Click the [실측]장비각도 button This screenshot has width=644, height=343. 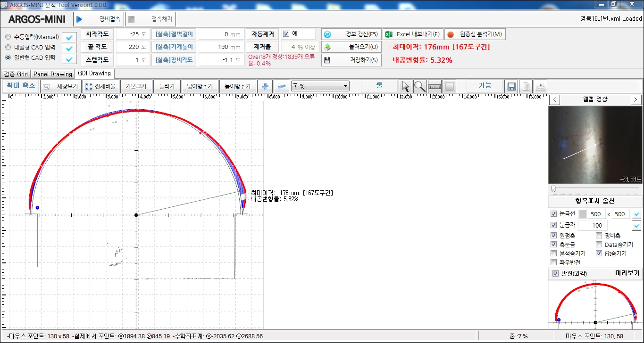(174, 60)
